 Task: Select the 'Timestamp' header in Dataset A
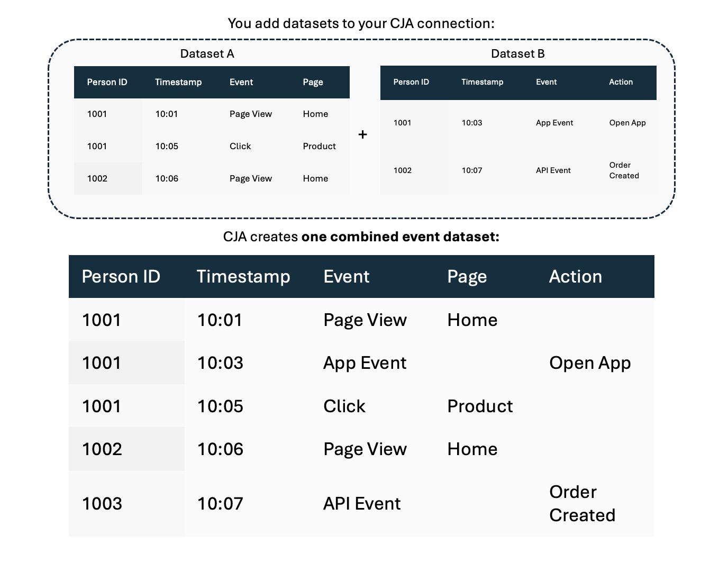(178, 82)
